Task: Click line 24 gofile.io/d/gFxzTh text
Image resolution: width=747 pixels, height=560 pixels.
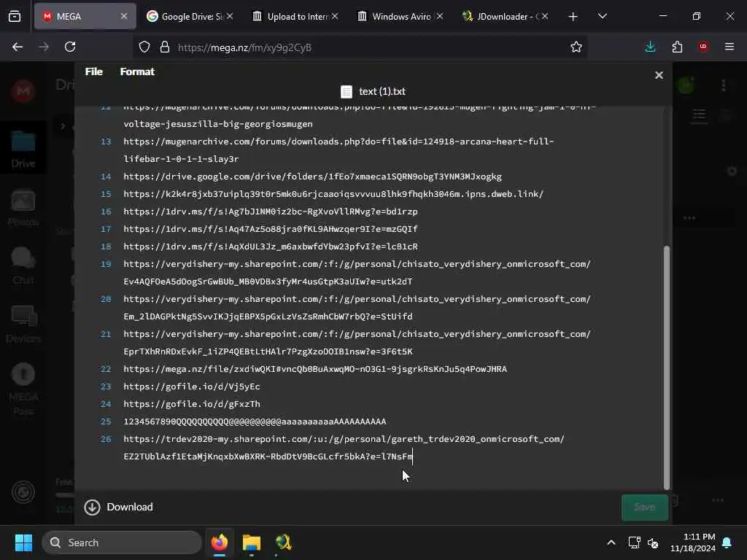Action: pos(192,404)
